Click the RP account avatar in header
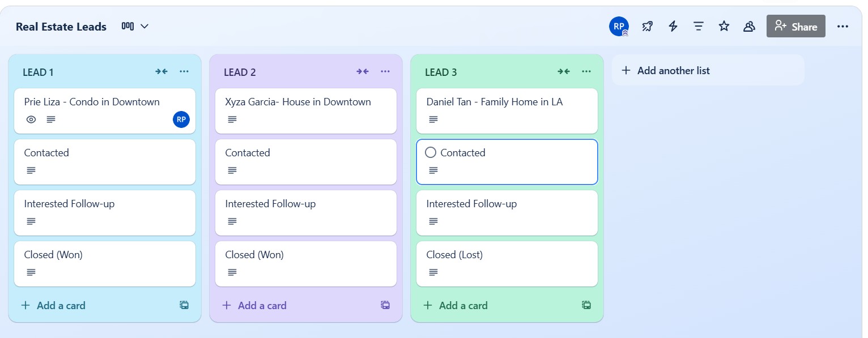Image resolution: width=868 pixels, height=338 pixels. [x=619, y=26]
